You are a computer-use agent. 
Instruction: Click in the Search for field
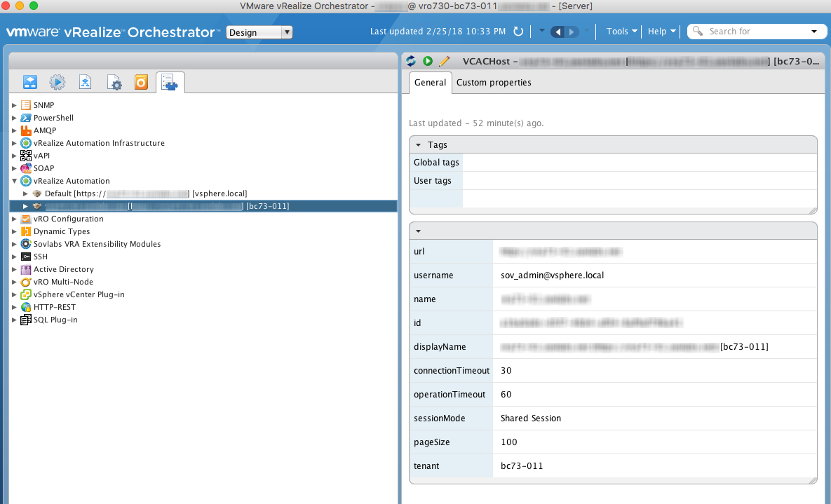755,32
